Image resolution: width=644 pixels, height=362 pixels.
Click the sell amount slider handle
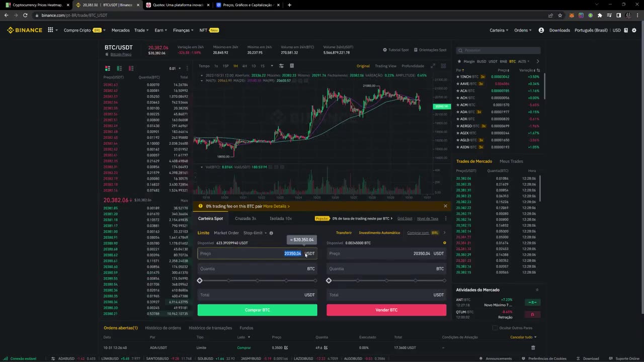point(329,281)
